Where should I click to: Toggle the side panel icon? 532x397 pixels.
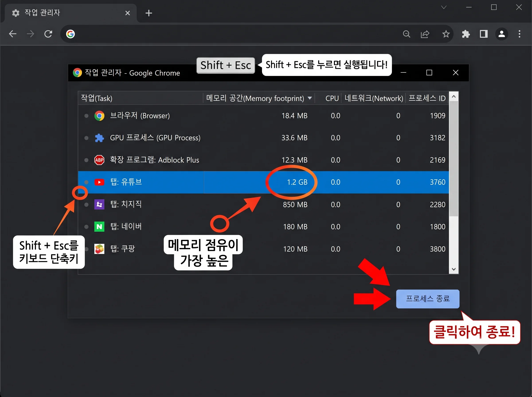click(x=484, y=34)
